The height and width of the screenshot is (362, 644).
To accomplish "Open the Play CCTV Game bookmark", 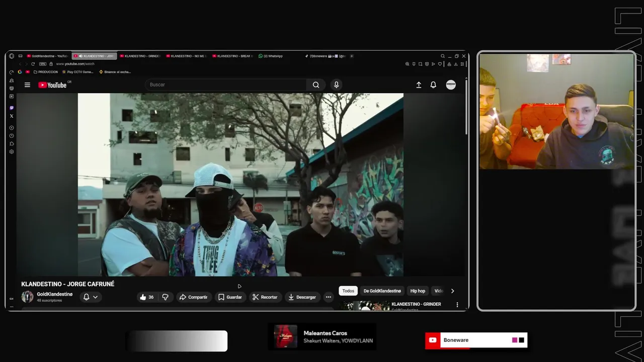I will click(77, 72).
